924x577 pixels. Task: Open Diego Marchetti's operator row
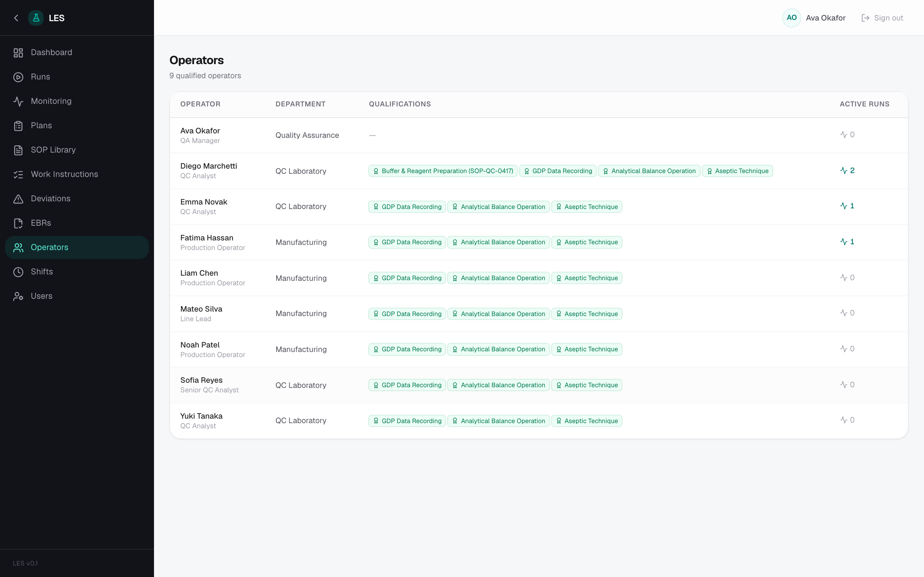pyautogui.click(x=539, y=171)
